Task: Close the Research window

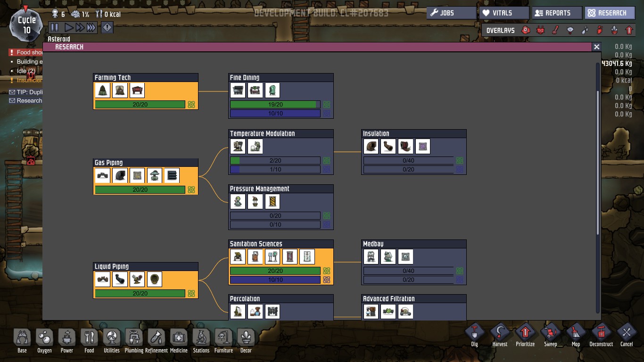Action: (x=597, y=47)
